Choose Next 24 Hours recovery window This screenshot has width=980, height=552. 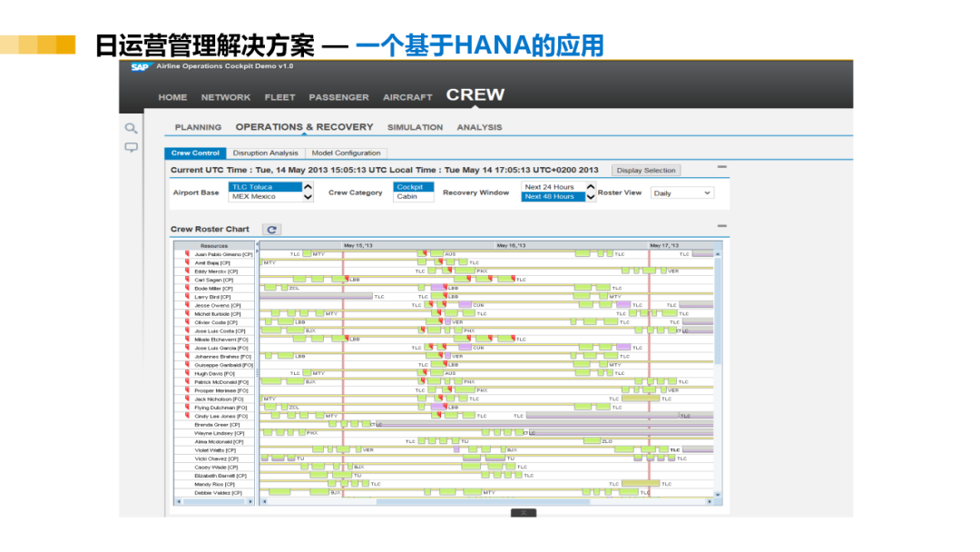point(554,187)
